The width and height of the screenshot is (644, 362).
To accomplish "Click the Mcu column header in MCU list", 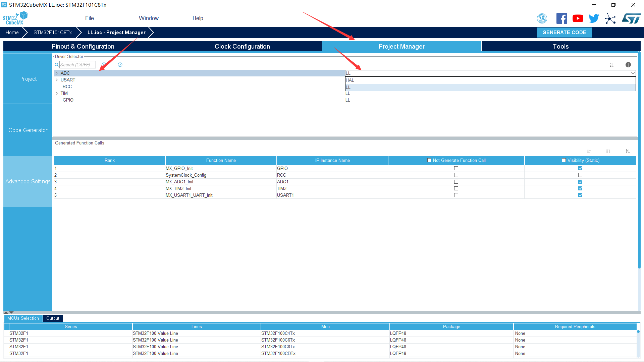I will pos(325,326).
